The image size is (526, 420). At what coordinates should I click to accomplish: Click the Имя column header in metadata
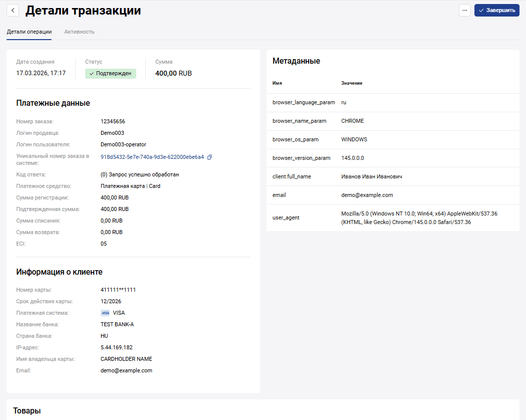coord(277,83)
